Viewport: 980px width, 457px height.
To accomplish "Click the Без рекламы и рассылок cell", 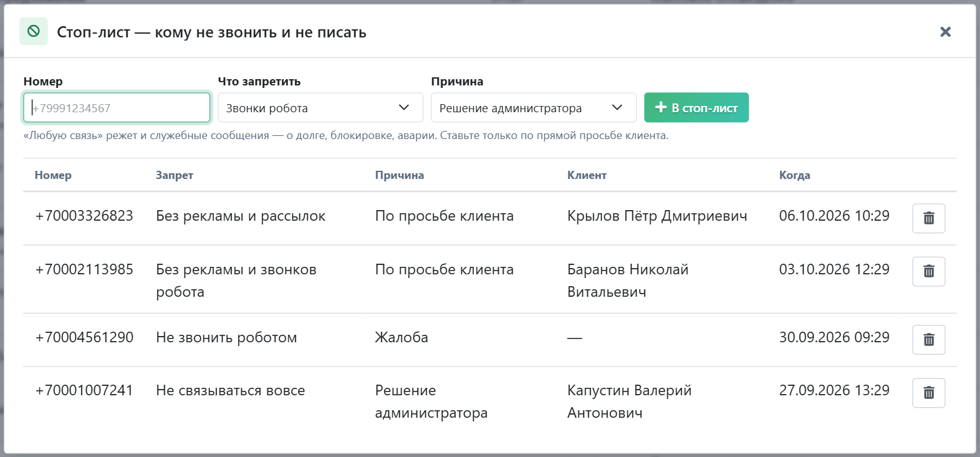I will coord(241,216).
